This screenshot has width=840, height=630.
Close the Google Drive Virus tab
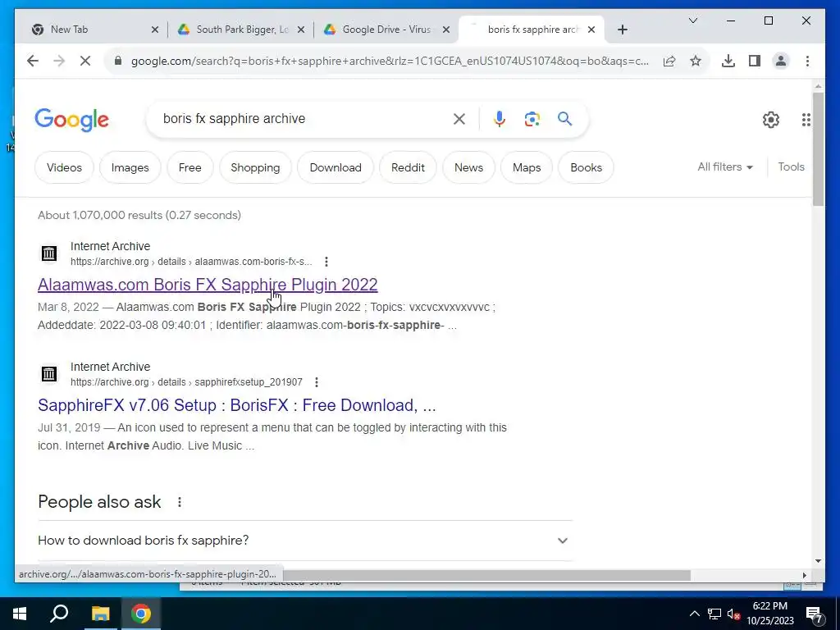(x=445, y=30)
